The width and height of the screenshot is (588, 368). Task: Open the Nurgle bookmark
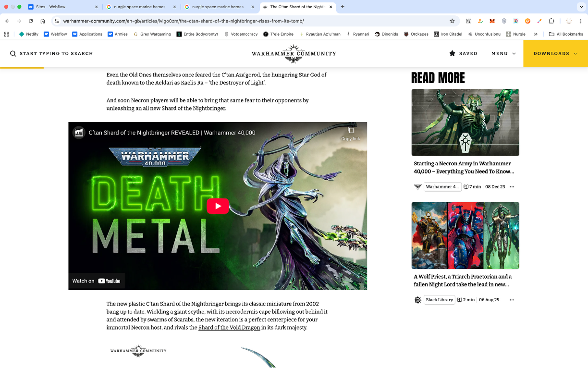[x=516, y=34]
